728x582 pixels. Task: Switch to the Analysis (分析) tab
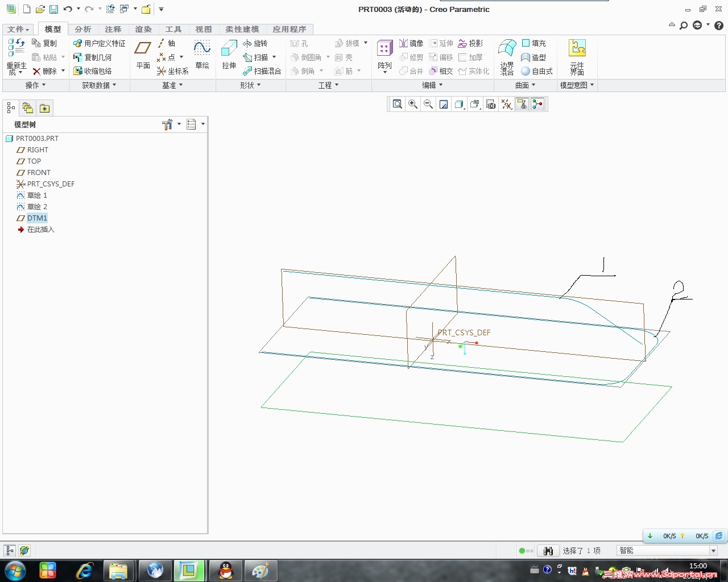click(x=82, y=29)
